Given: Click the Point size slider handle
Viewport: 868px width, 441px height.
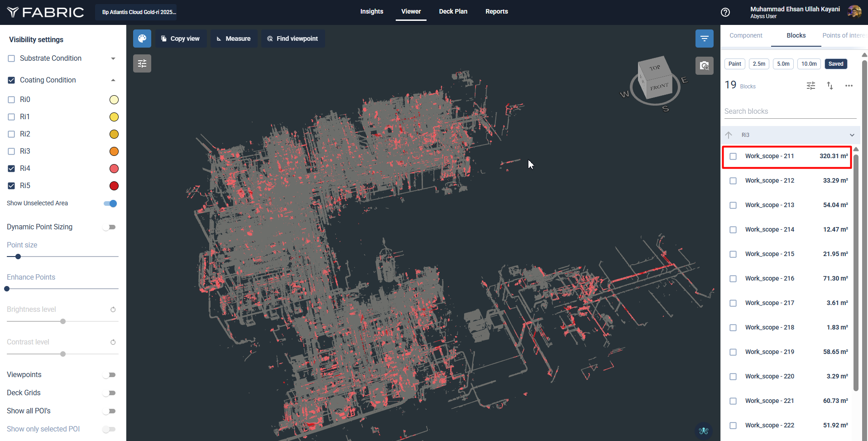Looking at the screenshot, I should tap(18, 257).
